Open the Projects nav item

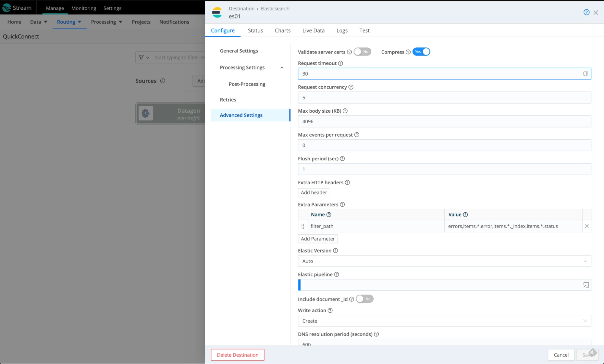(x=141, y=22)
